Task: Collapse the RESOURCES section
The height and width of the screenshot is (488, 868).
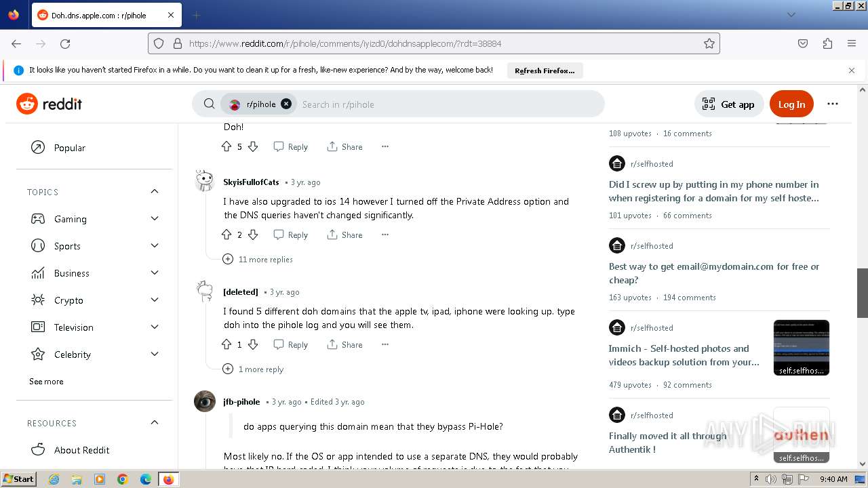Action: 155,423
